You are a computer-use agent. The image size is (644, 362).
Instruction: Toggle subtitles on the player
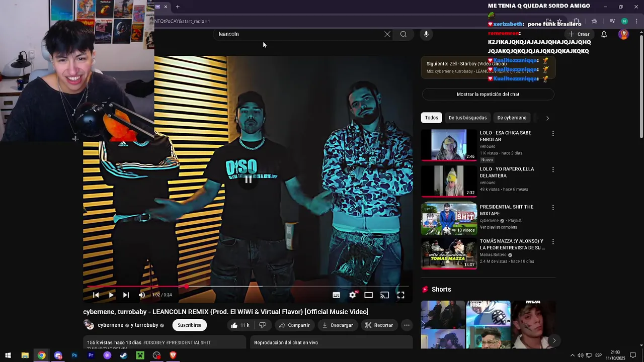(x=336, y=295)
